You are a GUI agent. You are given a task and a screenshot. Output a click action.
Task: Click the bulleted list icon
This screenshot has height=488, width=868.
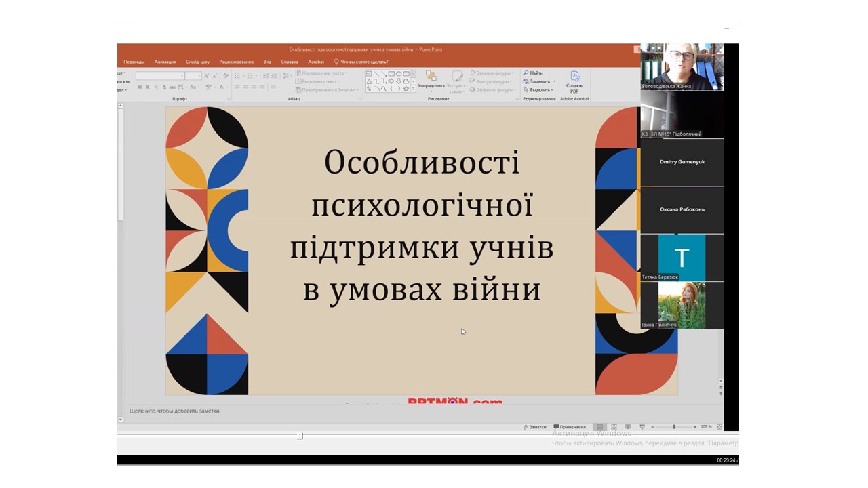239,75
